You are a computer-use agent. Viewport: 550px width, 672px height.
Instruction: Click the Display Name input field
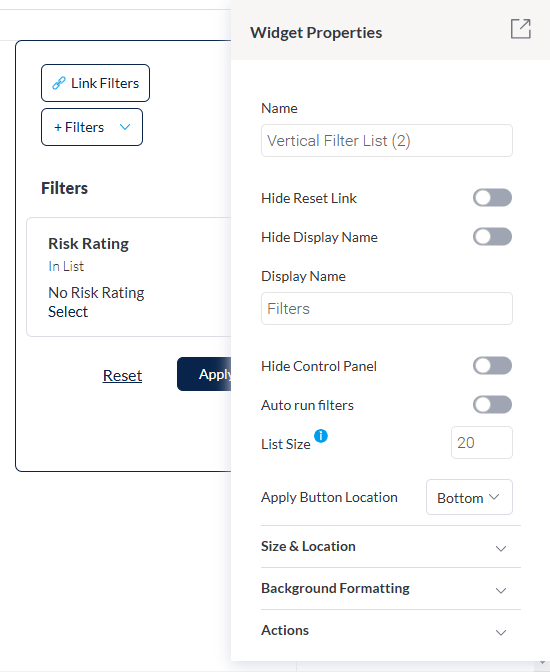[387, 309]
